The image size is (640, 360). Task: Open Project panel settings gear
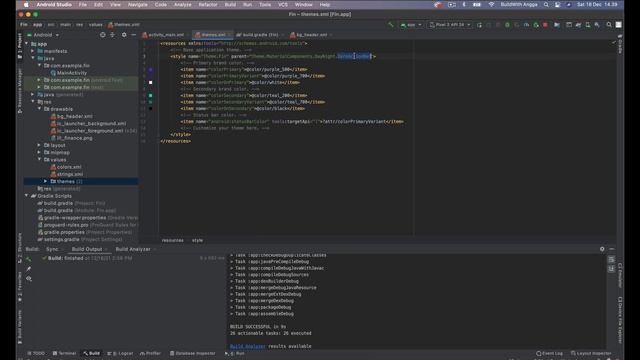(x=124, y=35)
